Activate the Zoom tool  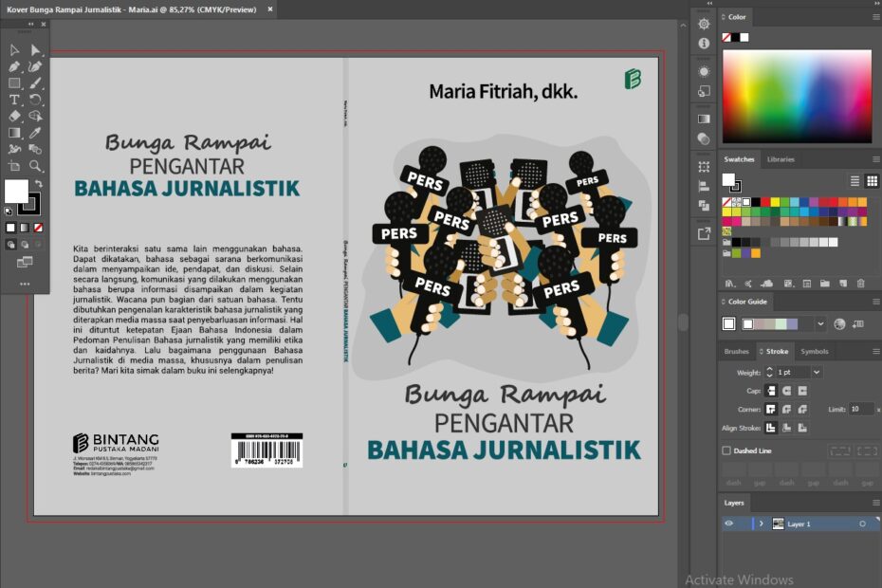point(35,164)
